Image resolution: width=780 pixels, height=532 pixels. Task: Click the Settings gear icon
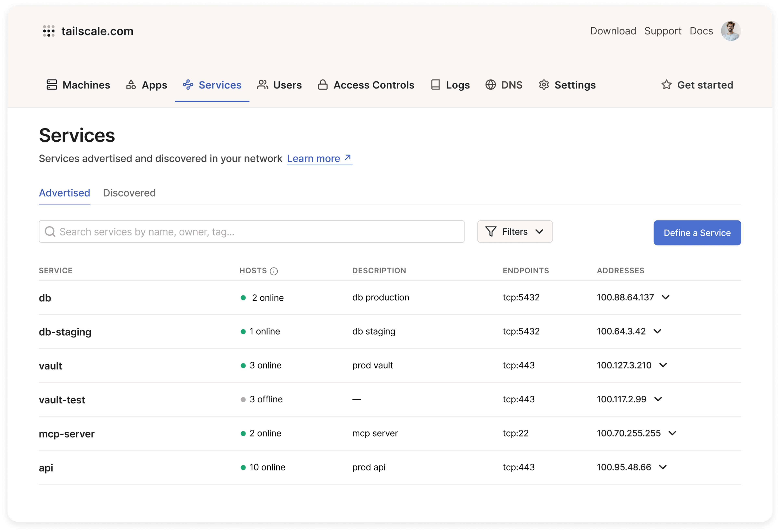(x=544, y=85)
